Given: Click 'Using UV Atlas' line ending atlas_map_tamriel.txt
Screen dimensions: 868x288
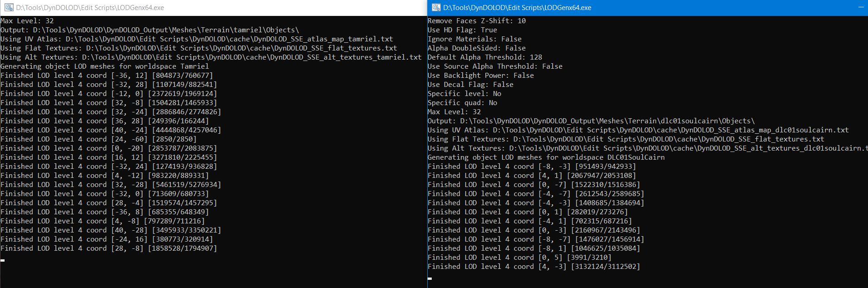Looking at the screenshot, I should [x=197, y=39].
